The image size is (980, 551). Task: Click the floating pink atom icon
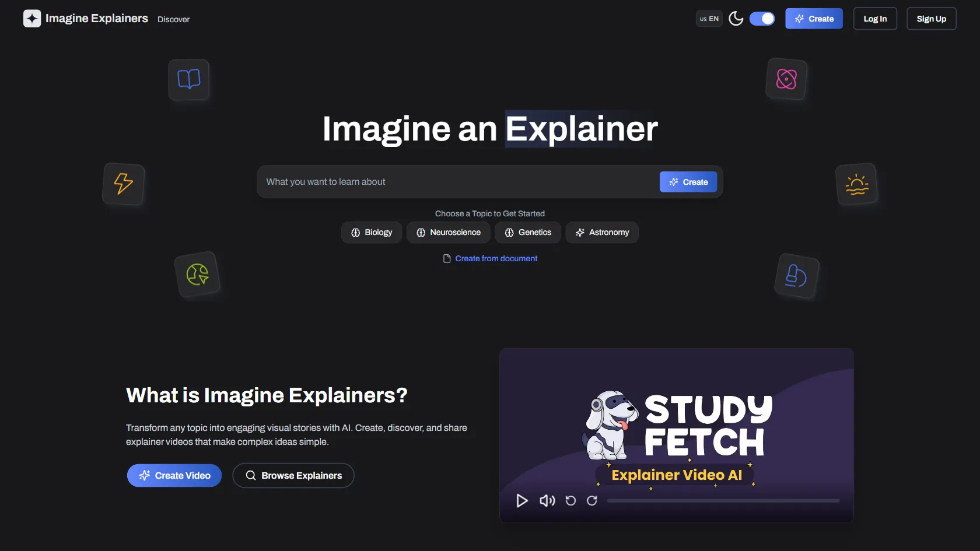pos(786,79)
